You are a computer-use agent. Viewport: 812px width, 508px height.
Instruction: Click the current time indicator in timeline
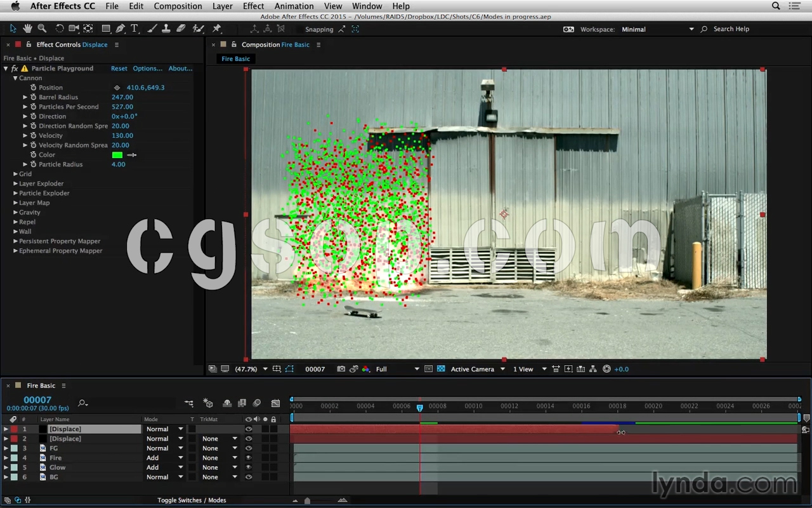[x=419, y=408]
